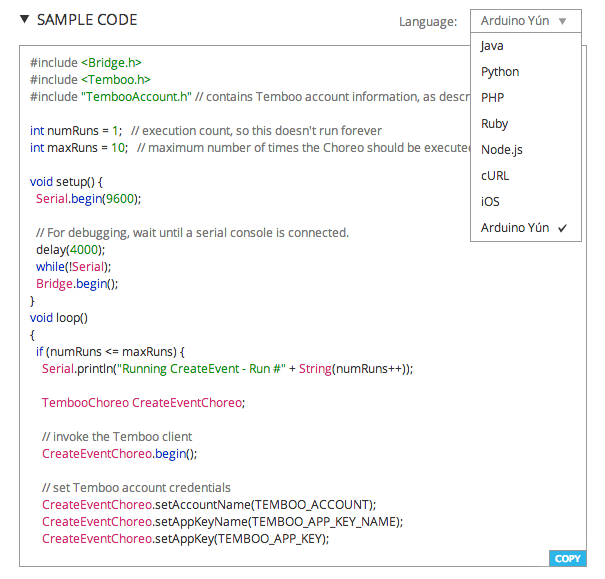Click the TembooChoreo CreateEventChoreo line

pos(143,403)
